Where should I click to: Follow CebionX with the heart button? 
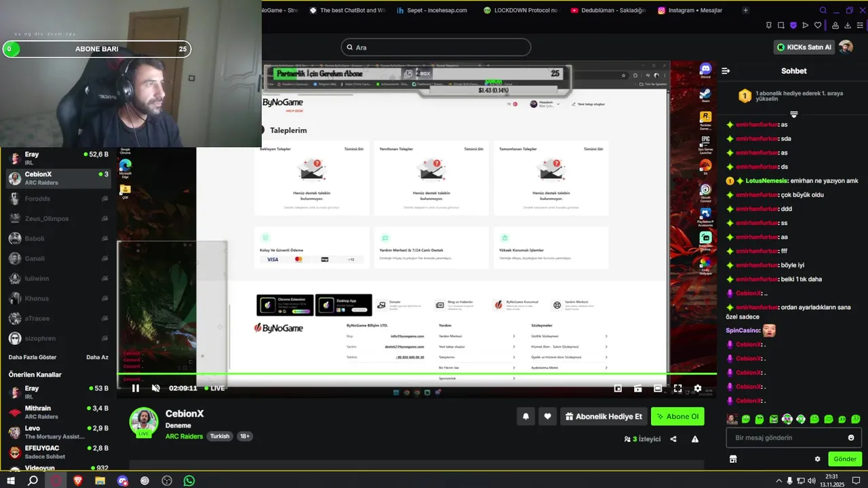tap(547, 417)
